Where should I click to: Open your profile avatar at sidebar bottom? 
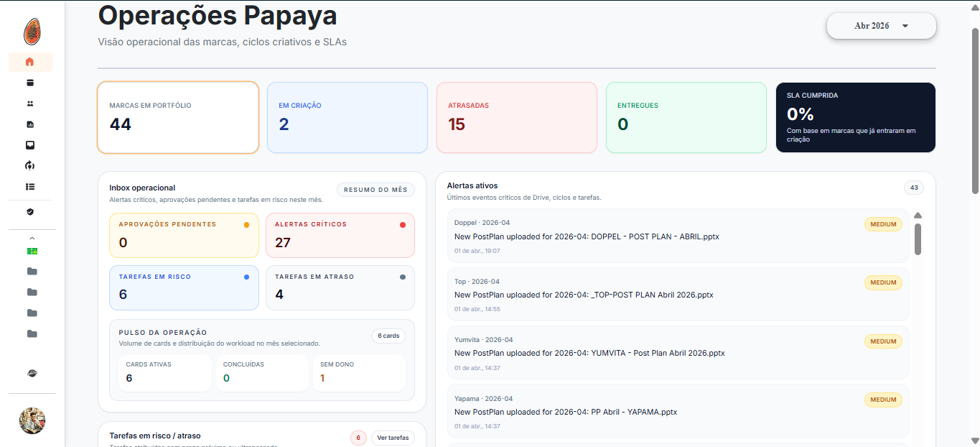(x=32, y=420)
